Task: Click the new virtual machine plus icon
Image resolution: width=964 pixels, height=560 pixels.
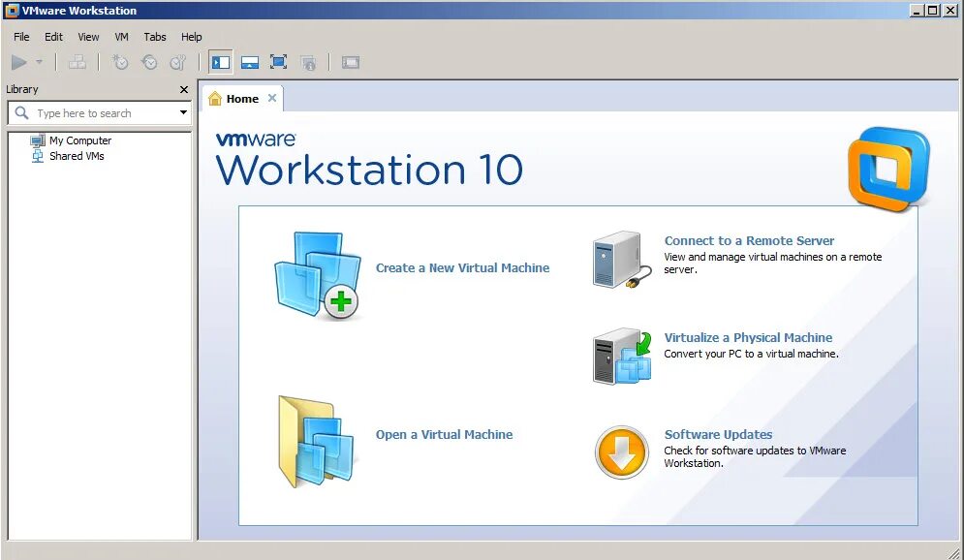Action: pyautogui.click(x=318, y=275)
